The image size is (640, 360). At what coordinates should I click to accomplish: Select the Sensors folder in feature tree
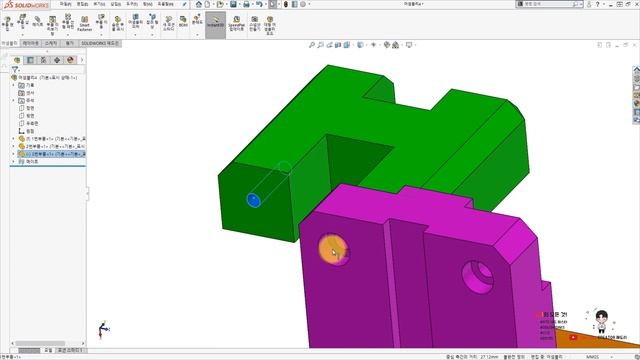[x=27, y=93]
